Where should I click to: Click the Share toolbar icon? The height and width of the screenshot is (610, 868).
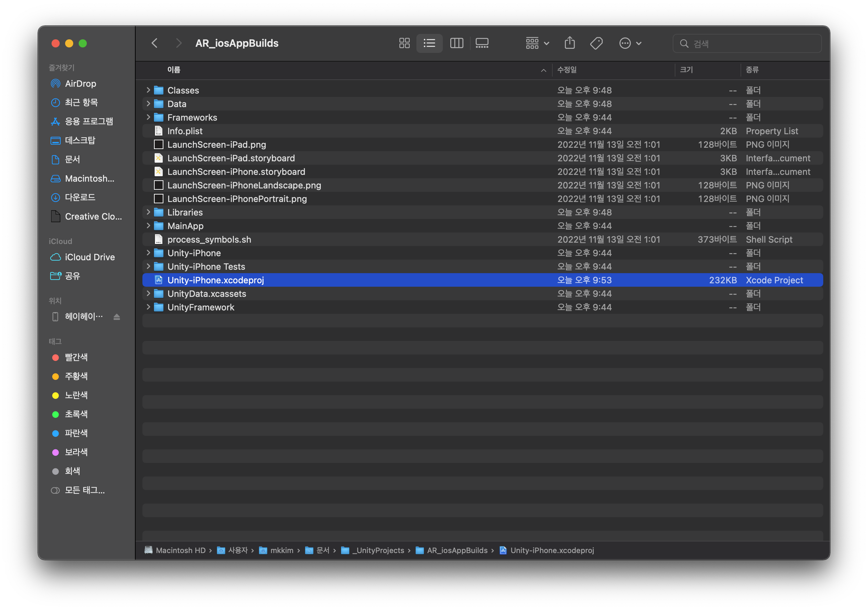(569, 43)
